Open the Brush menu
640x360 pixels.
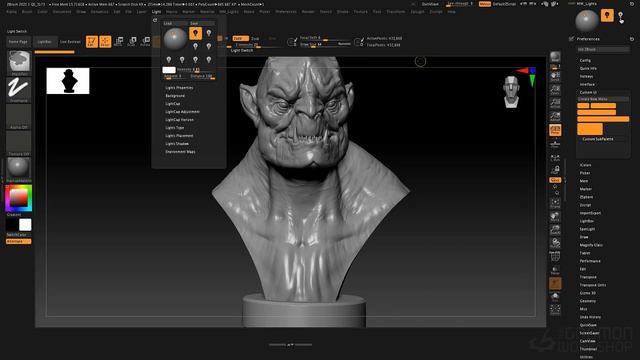click(27, 12)
